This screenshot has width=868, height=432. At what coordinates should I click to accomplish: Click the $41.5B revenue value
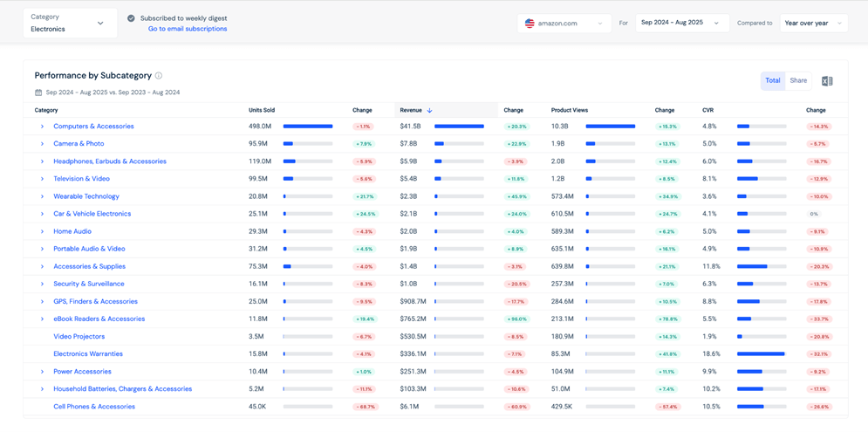coord(410,127)
